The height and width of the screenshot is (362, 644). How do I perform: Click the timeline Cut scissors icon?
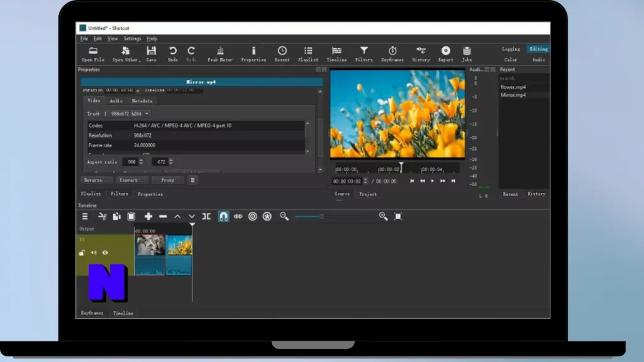tap(103, 216)
